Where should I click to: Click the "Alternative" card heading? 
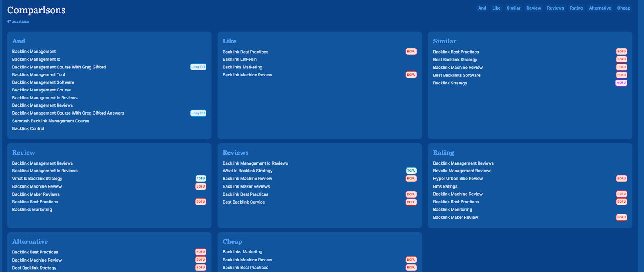(x=30, y=241)
